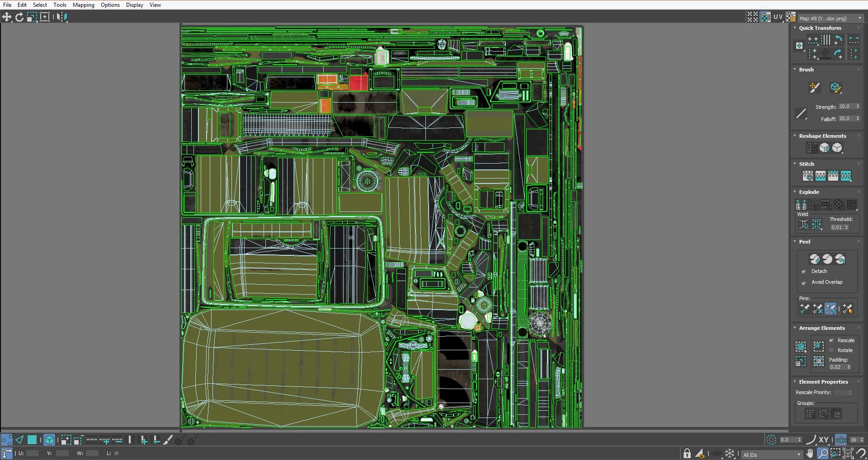
Task: Select the Relax brush icon
Action: [835, 88]
